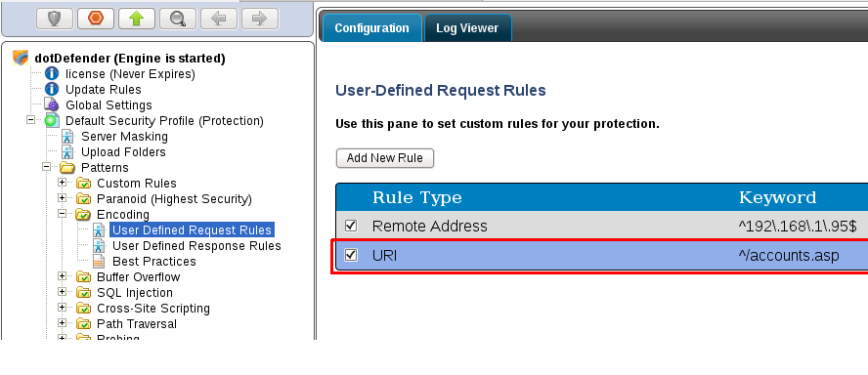Expand the SQL Injection folder

point(62,291)
